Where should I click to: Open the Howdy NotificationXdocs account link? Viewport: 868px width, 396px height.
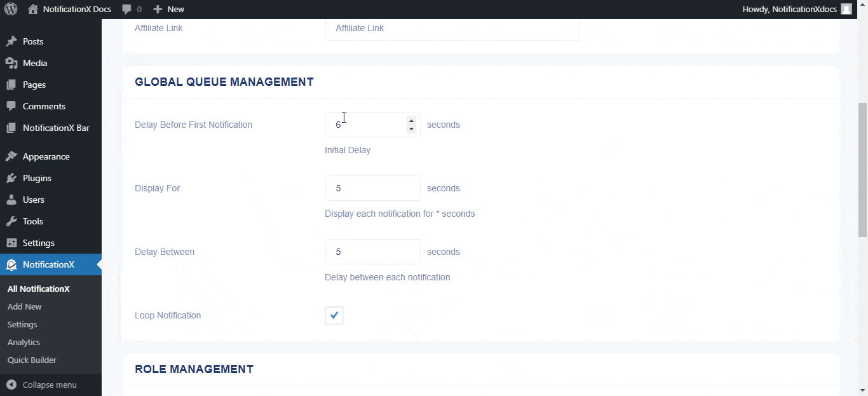click(x=790, y=9)
